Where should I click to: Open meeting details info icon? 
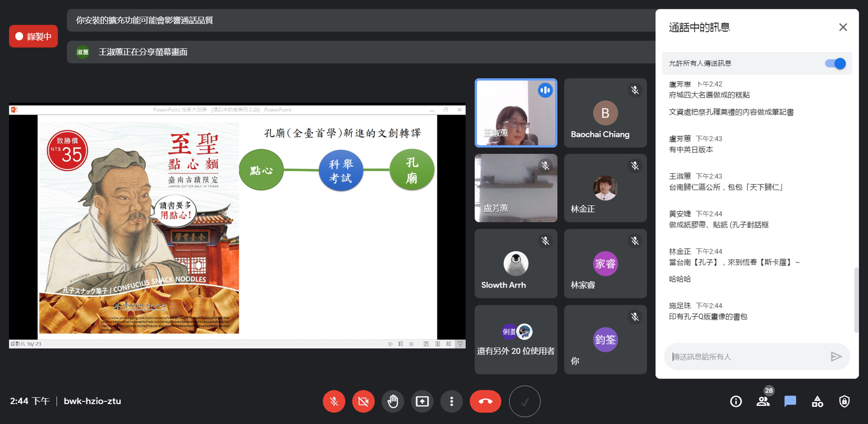coord(736,401)
